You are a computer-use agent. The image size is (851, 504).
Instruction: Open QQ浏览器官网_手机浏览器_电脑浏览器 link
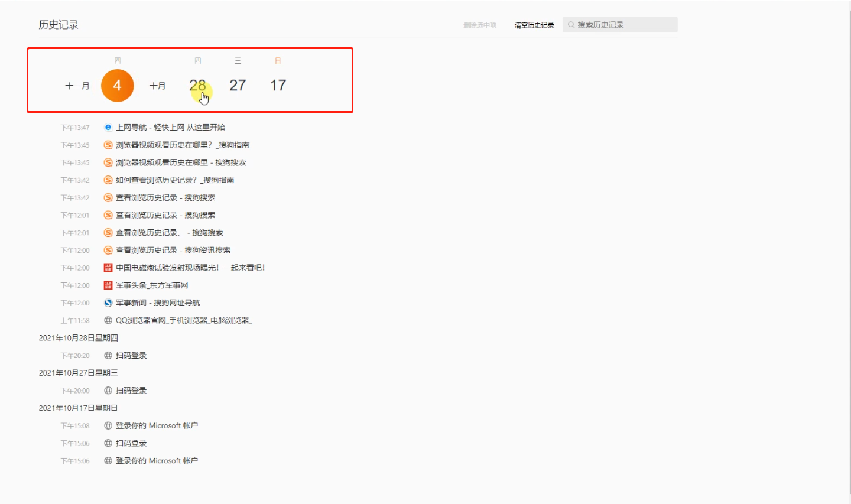pyautogui.click(x=184, y=320)
